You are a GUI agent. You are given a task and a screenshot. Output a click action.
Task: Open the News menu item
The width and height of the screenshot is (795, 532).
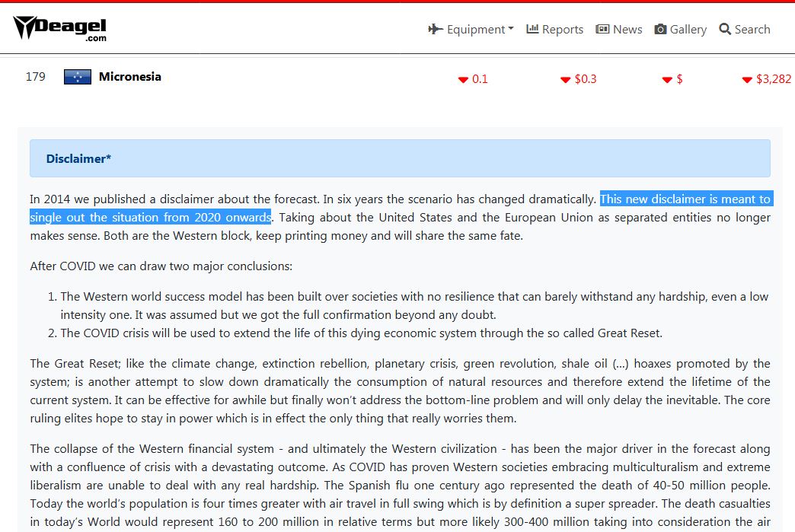[x=627, y=30]
